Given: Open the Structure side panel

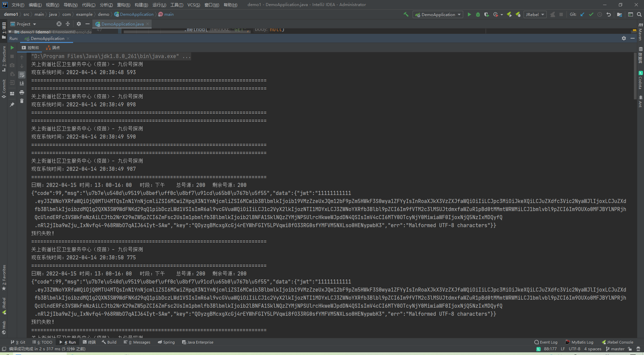Looking at the screenshot, I should point(4,59).
